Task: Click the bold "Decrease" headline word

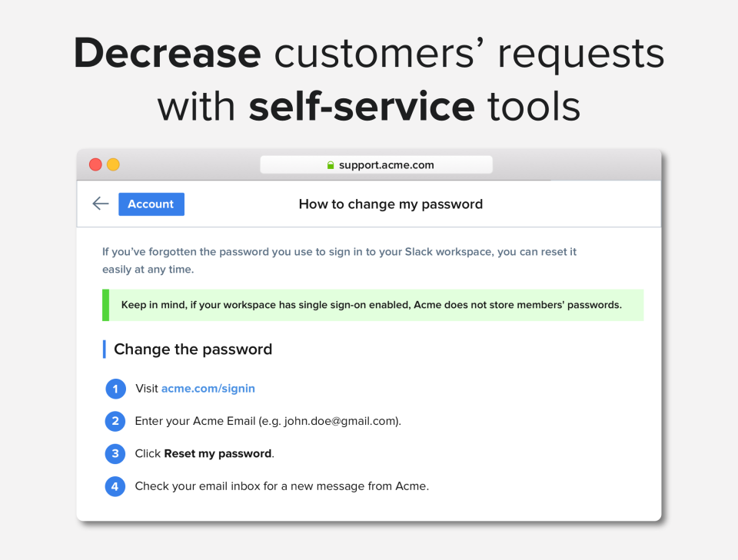Action: click(x=167, y=54)
